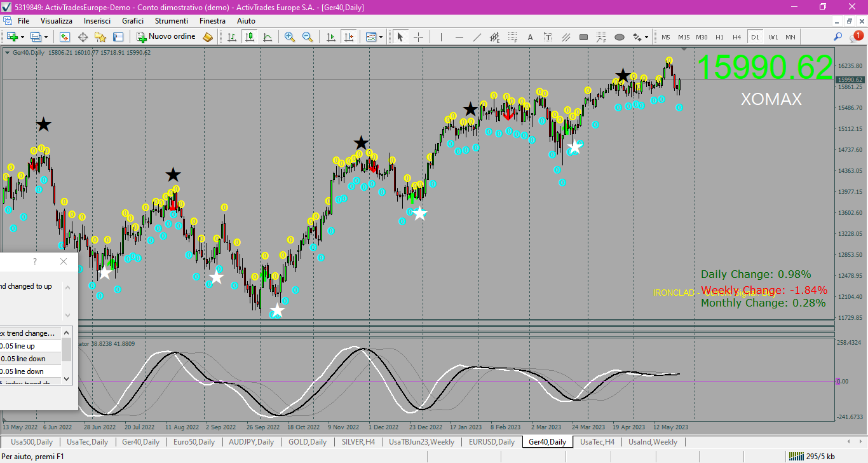Zoom in on the chart
868x463 pixels.
point(290,37)
